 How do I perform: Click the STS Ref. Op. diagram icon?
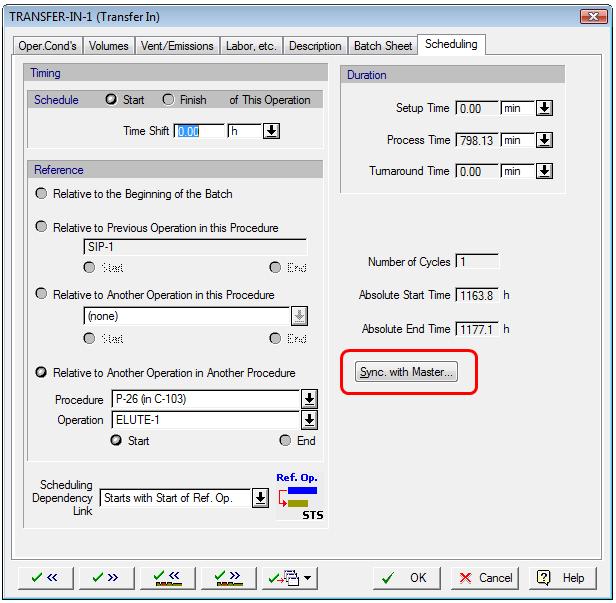299,497
